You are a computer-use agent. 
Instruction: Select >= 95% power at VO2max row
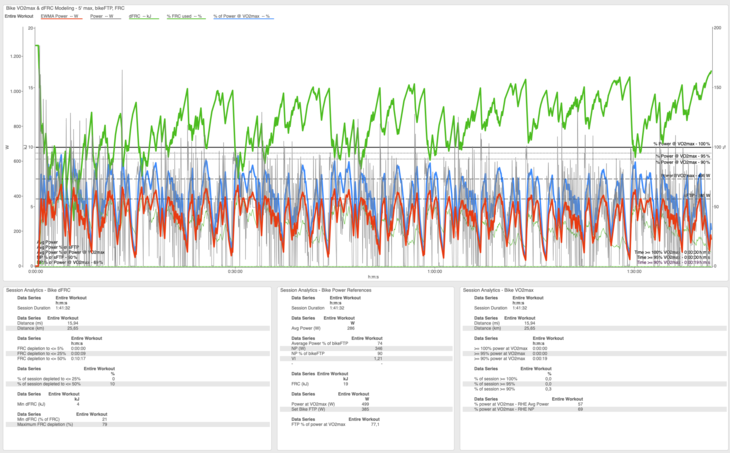595,354
